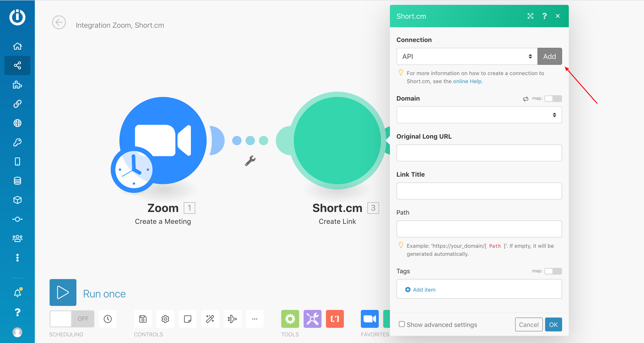Open Notes icon in Controls
Image resolution: width=644 pixels, height=343 pixels.
click(188, 319)
